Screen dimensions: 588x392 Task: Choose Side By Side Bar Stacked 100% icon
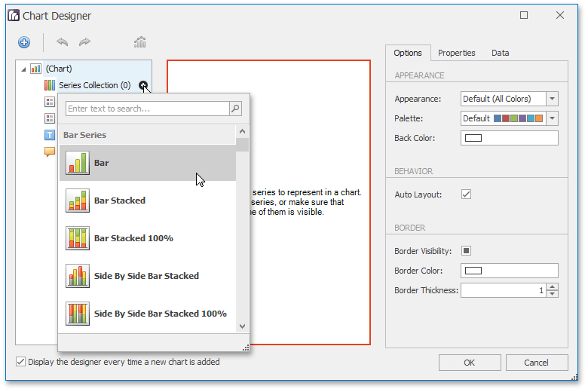tap(78, 314)
